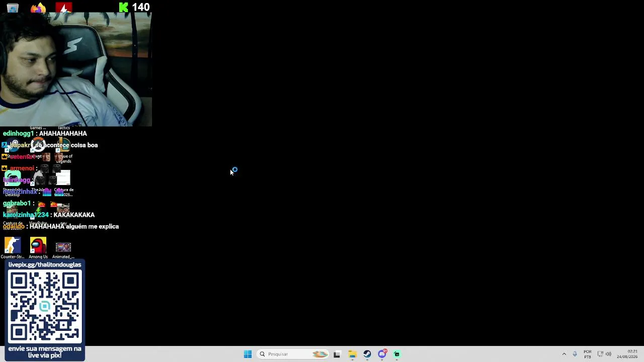Open the red lightning-bolt desktop shortcut
The width and height of the screenshot is (644, 362).
(x=64, y=8)
